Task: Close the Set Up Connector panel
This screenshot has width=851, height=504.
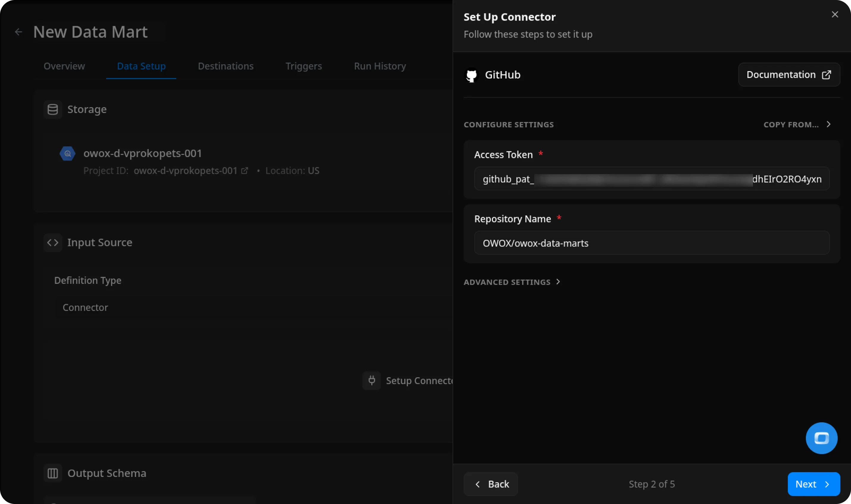Action: (x=834, y=14)
